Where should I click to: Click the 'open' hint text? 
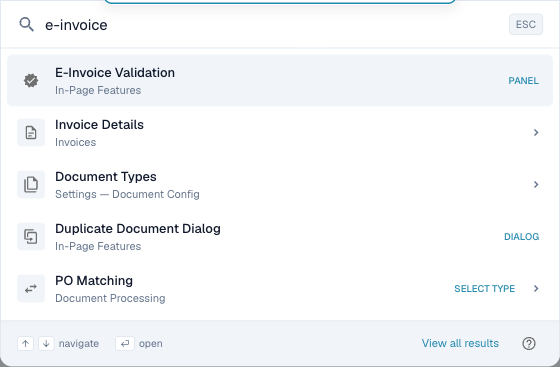pyautogui.click(x=150, y=344)
